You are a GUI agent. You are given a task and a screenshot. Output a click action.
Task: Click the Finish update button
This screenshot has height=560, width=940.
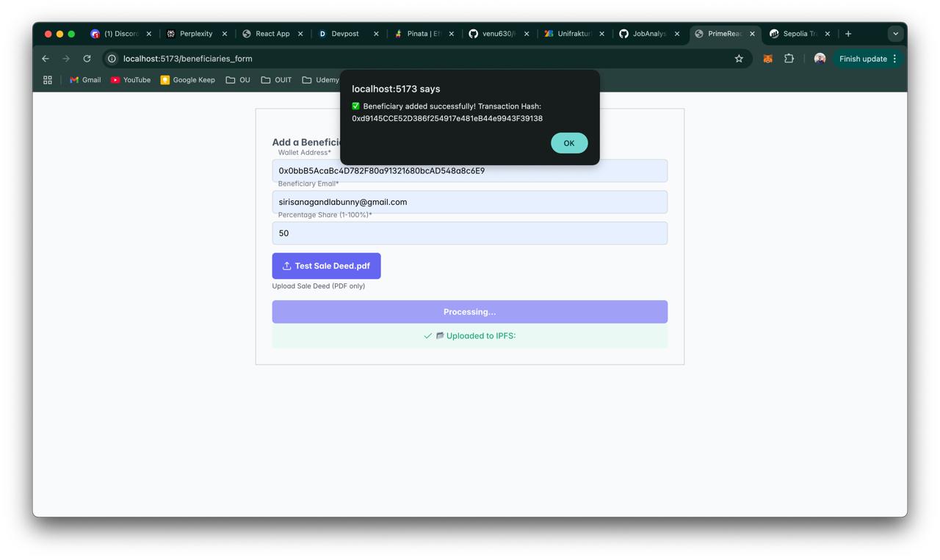click(x=863, y=59)
